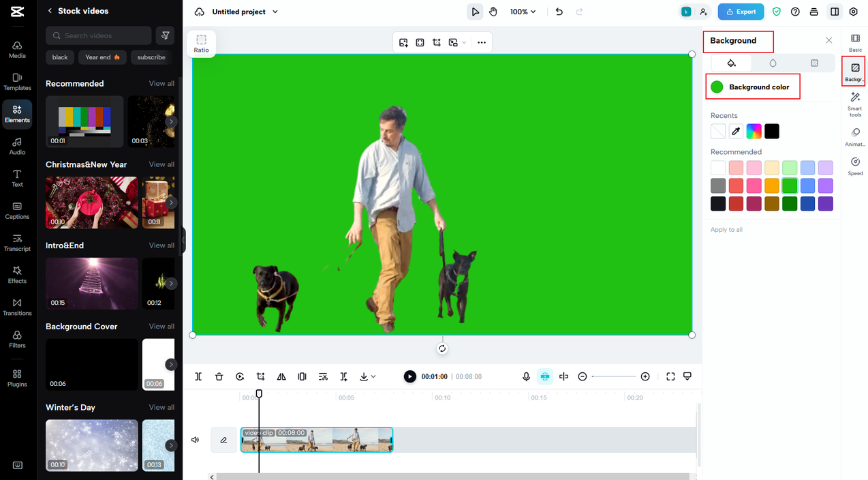
Task: Undo the last action
Action: pyautogui.click(x=559, y=12)
